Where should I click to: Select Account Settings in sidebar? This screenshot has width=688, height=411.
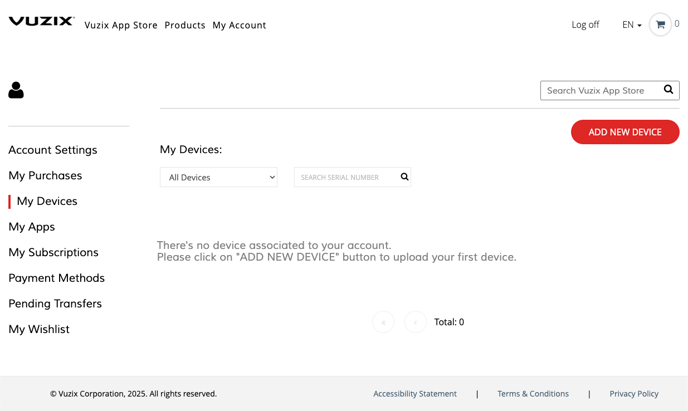click(53, 150)
